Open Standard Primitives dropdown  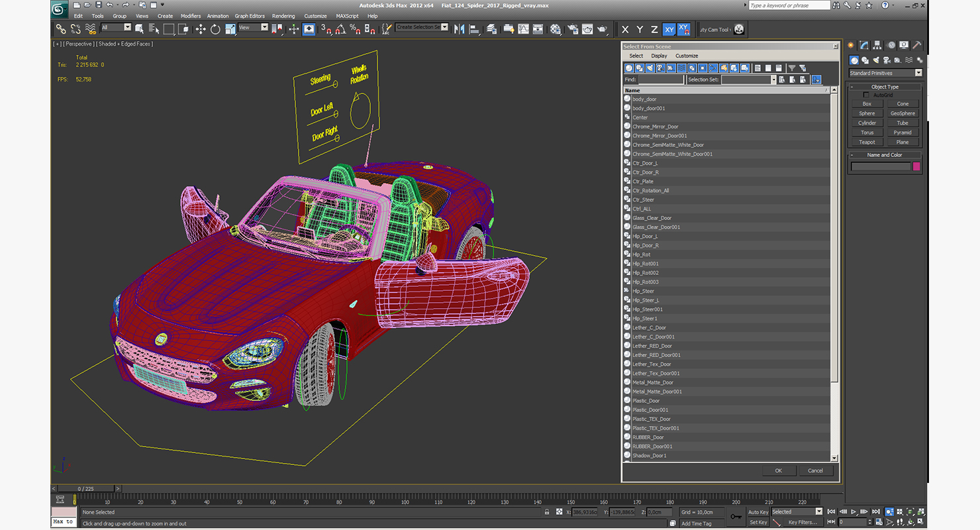click(x=885, y=73)
